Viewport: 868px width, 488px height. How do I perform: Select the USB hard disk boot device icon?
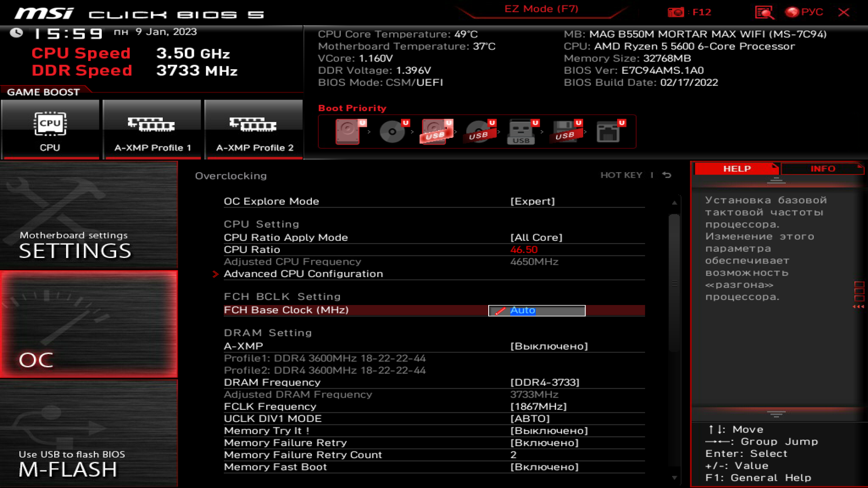(x=437, y=131)
